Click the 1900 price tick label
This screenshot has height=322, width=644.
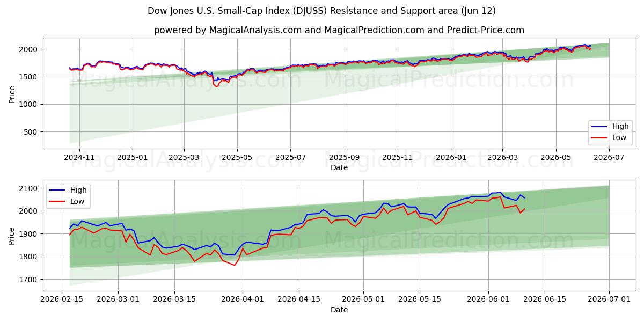(x=30, y=234)
